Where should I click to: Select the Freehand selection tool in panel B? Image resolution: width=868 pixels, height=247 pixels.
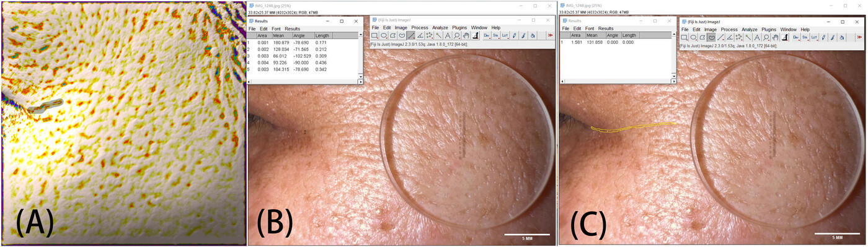[402, 36]
